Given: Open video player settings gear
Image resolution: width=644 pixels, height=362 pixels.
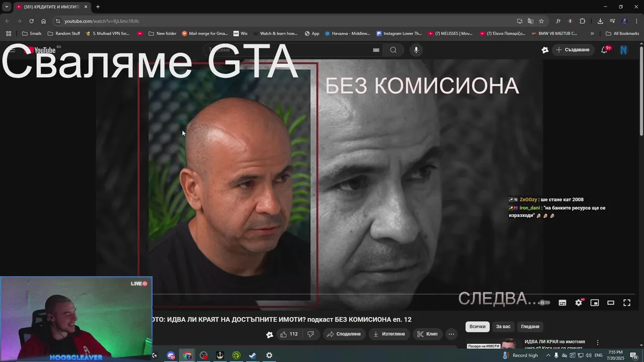Looking at the screenshot, I should point(579,303).
